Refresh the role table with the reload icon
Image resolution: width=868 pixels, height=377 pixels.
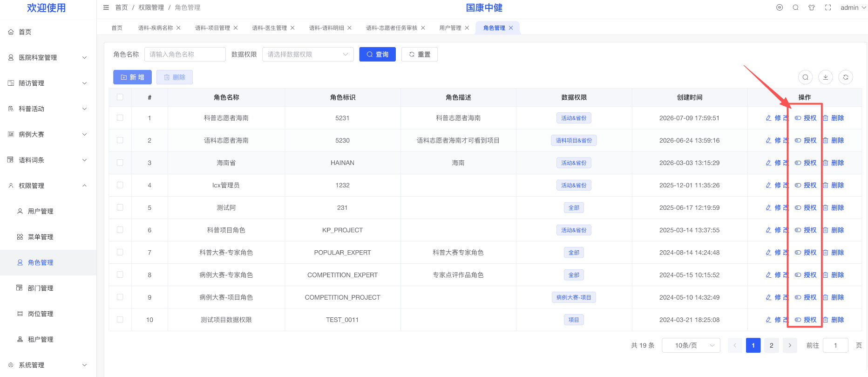point(846,77)
